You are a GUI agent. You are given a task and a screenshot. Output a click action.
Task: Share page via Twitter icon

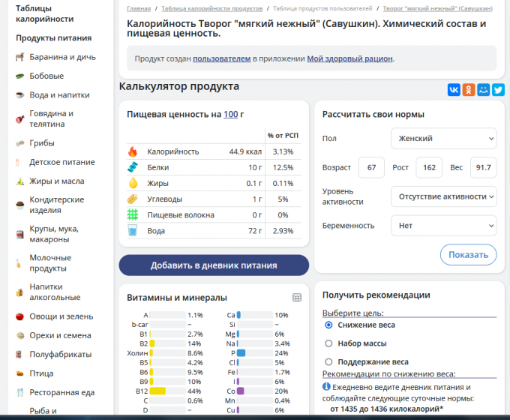pos(498,89)
